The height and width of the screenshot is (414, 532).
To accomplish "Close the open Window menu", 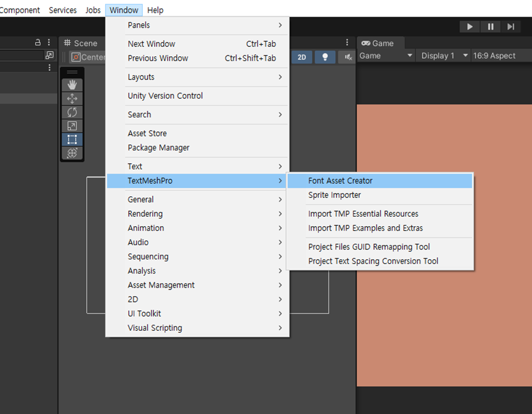I will click(x=124, y=10).
